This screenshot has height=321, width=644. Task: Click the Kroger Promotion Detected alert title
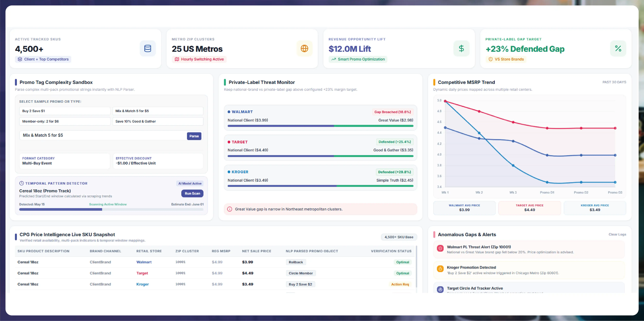[471, 267]
